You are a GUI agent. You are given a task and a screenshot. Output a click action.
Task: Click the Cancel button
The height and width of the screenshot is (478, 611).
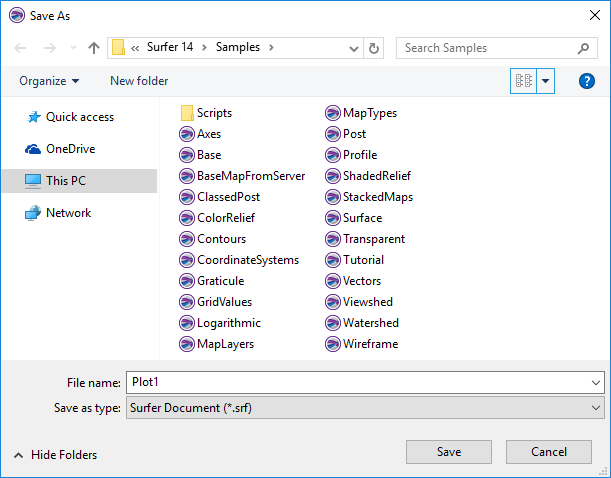coord(549,452)
